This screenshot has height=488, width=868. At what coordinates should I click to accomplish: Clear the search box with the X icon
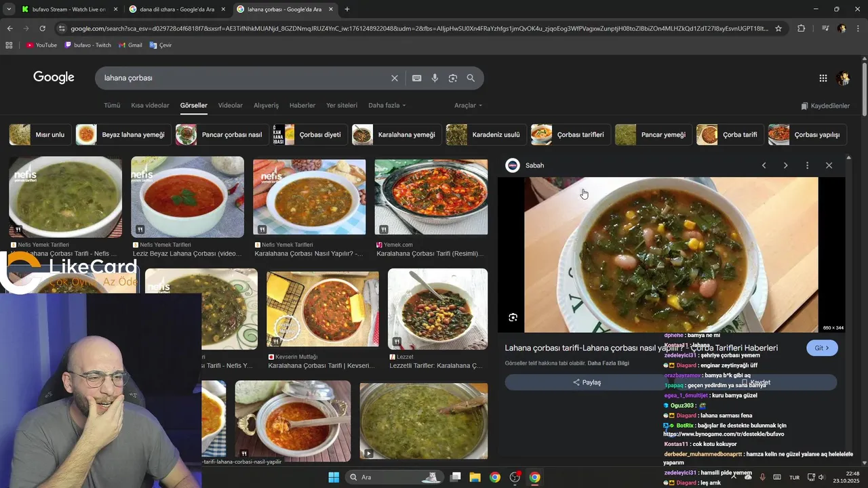[395, 78]
